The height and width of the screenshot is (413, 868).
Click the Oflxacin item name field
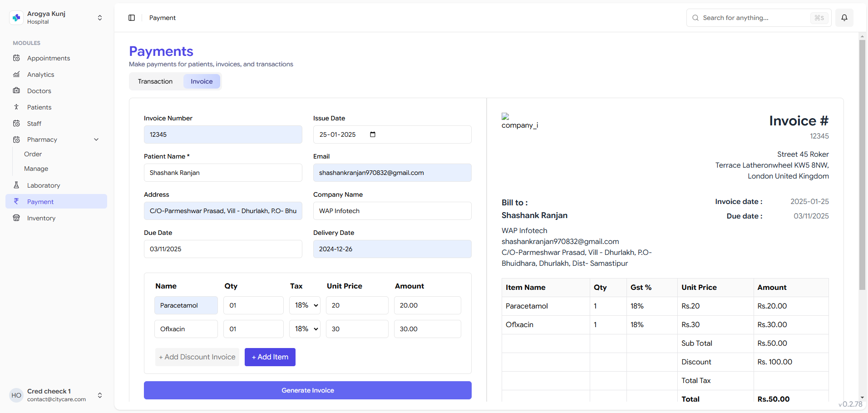click(186, 329)
